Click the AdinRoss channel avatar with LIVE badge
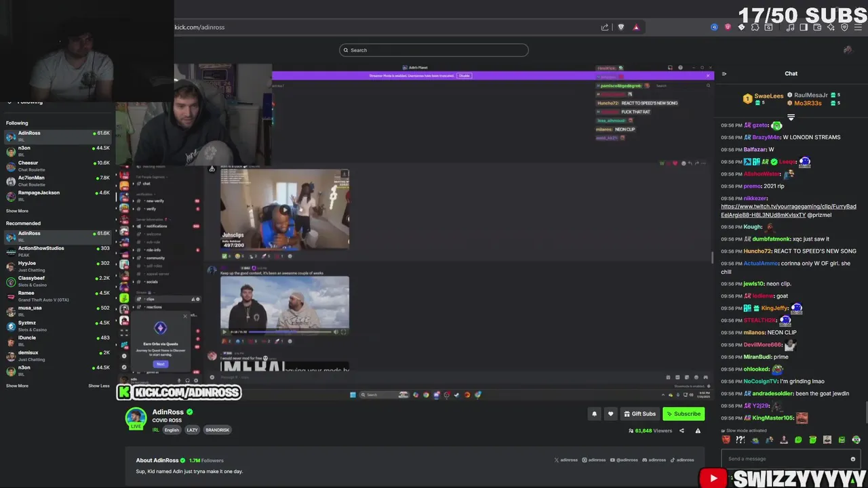The image size is (868, 488). (x=136, y=418)
